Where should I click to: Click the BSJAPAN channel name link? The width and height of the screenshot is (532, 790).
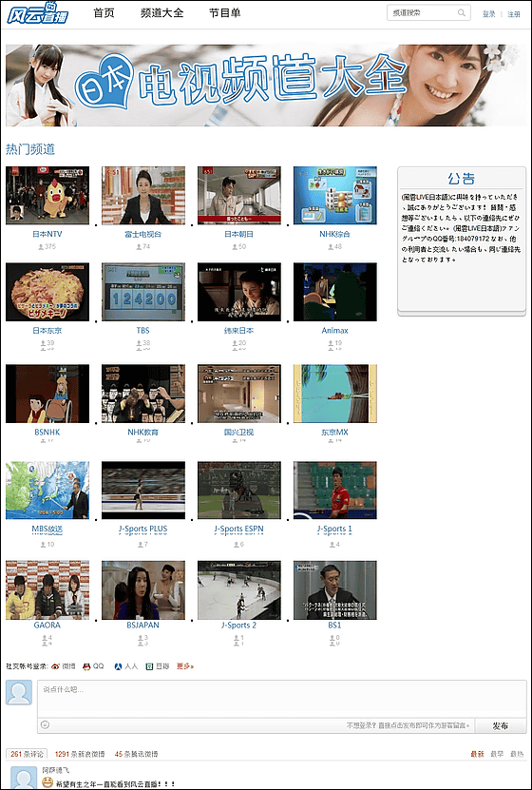[142, 626]
